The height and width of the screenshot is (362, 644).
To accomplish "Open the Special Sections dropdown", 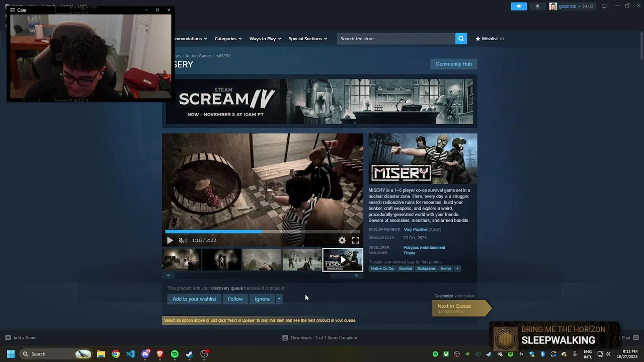I will pos(307,39).
